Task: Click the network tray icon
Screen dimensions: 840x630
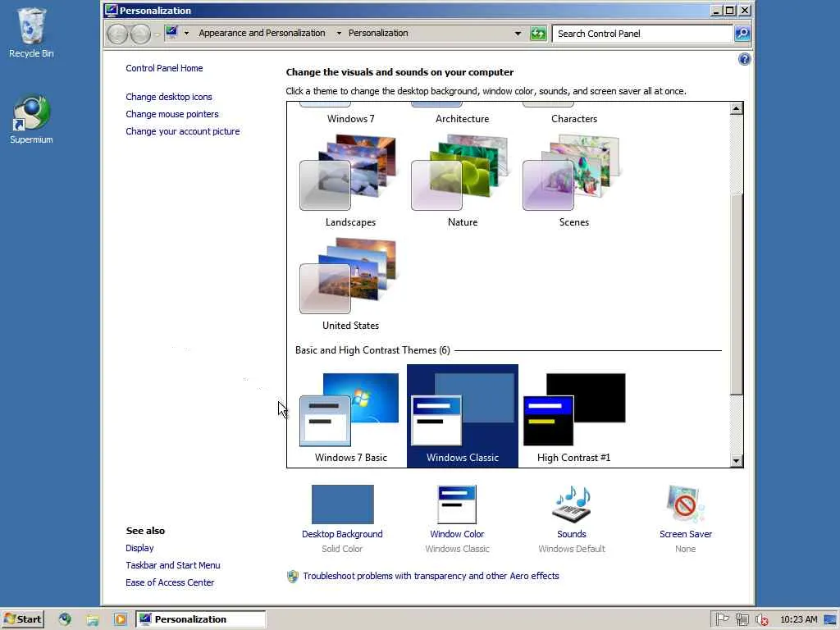Action: 742,620
